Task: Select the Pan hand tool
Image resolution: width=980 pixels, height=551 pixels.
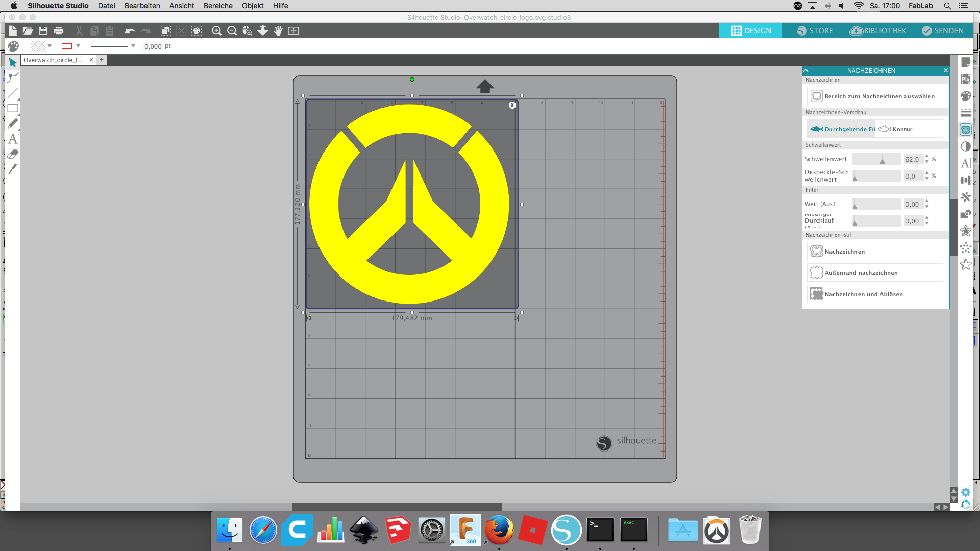Action: point(278,31)
